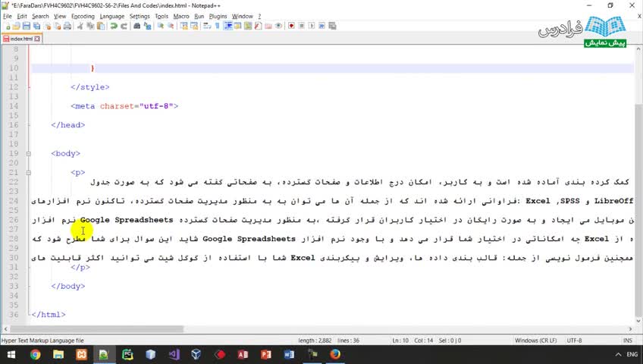Toggle the Indent Guide toolbar icon

click(x=228, y=26)
